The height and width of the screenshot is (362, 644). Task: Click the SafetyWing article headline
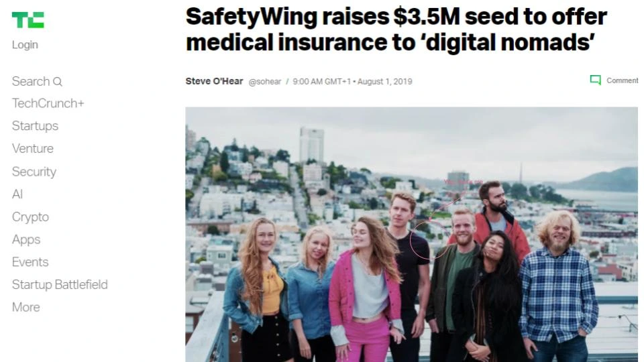[396, 29]
